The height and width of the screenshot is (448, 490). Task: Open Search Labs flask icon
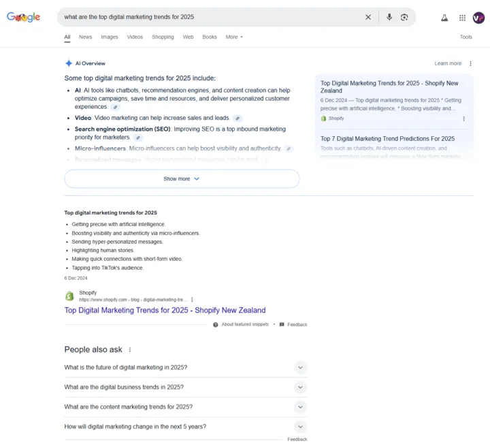click(444, 18)
